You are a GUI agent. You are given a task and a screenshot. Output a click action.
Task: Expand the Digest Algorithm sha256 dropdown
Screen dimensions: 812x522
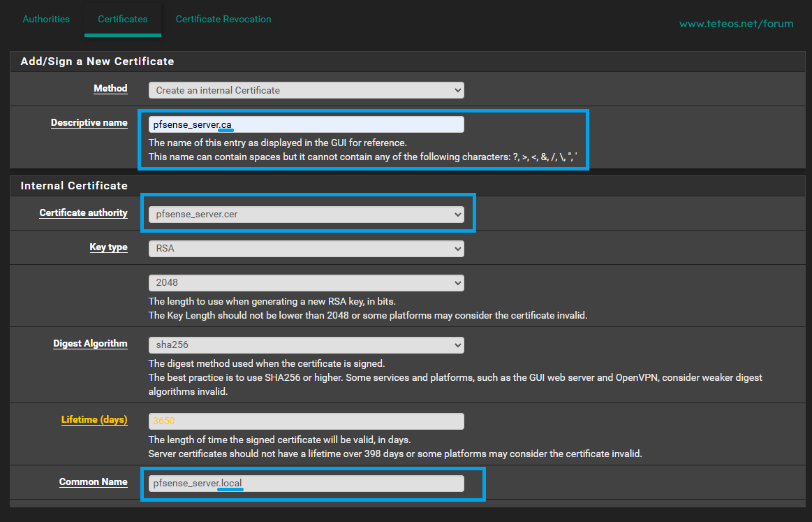[x=306, y=345]
